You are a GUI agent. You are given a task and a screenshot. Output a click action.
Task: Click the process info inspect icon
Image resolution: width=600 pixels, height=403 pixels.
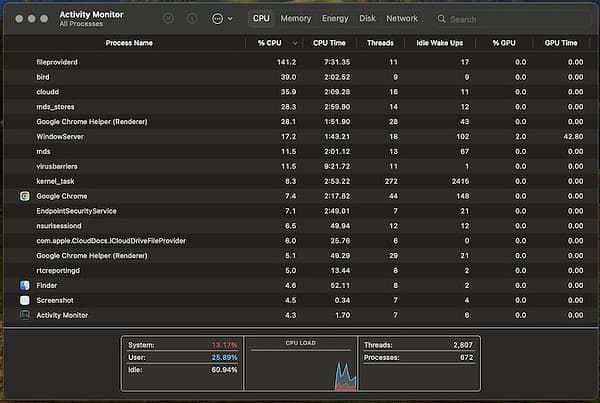point(192,18)
